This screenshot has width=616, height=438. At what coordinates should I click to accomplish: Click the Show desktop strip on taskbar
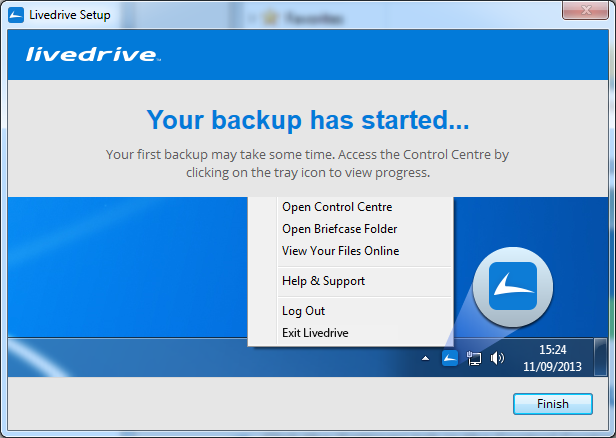point(600,357)
